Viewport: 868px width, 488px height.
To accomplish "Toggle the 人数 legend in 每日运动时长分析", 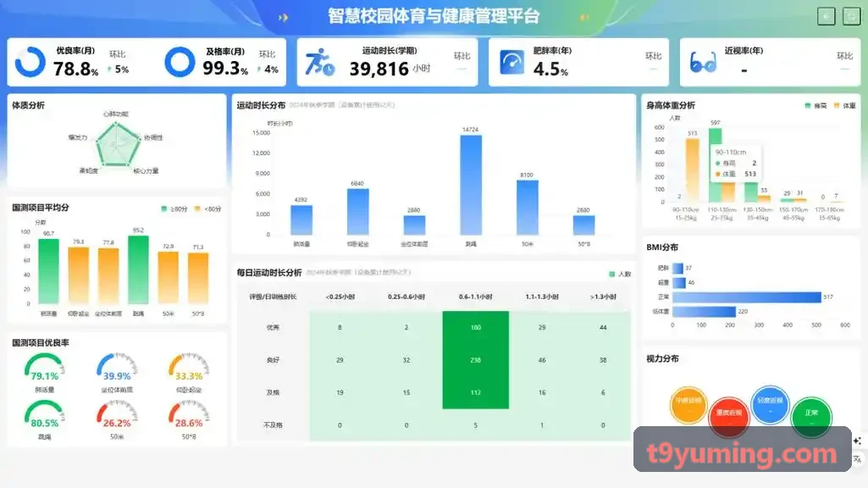I will pyautogui.click(x=619, y=274).
